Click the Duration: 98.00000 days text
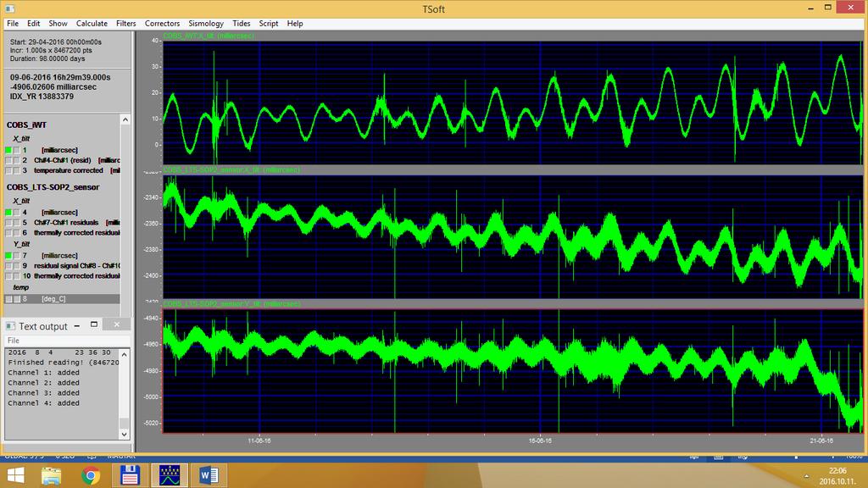This screenshot has height=488, width=868. 47,58
